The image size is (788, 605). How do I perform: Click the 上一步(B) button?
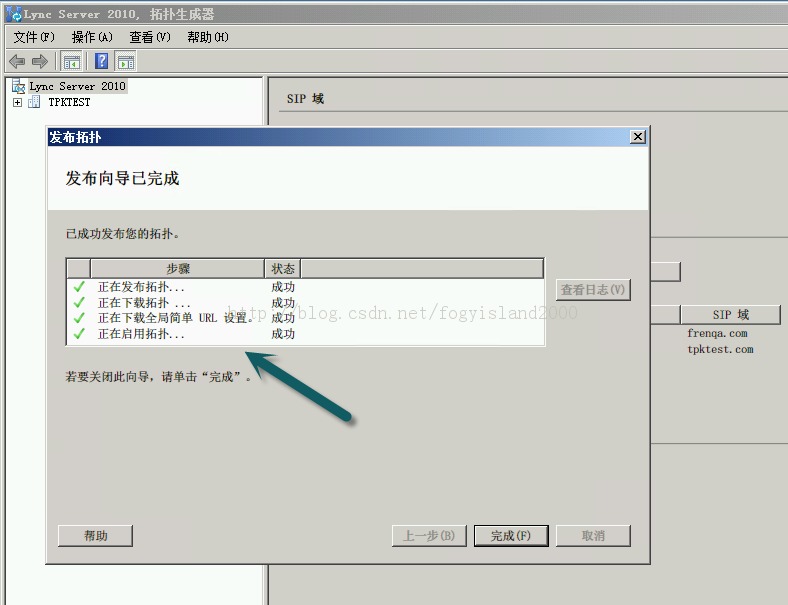pos(429,536)
